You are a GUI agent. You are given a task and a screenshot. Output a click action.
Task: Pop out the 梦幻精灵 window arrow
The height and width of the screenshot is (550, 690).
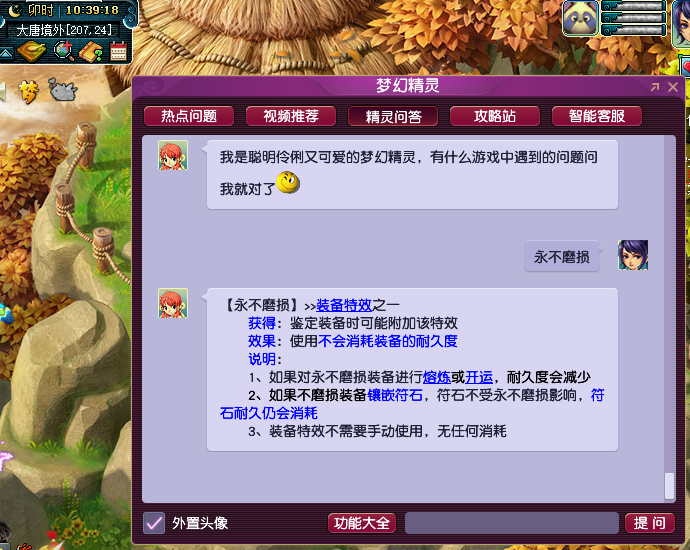click(x=655, y=87)
